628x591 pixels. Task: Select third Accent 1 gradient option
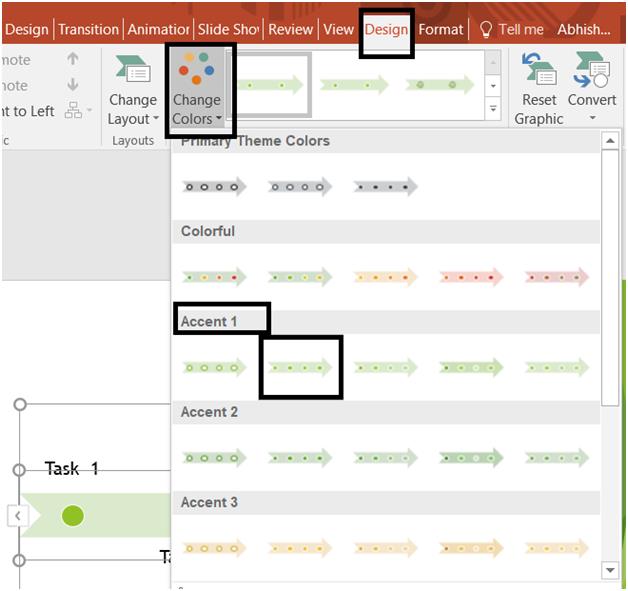click(x=386, y=368)
